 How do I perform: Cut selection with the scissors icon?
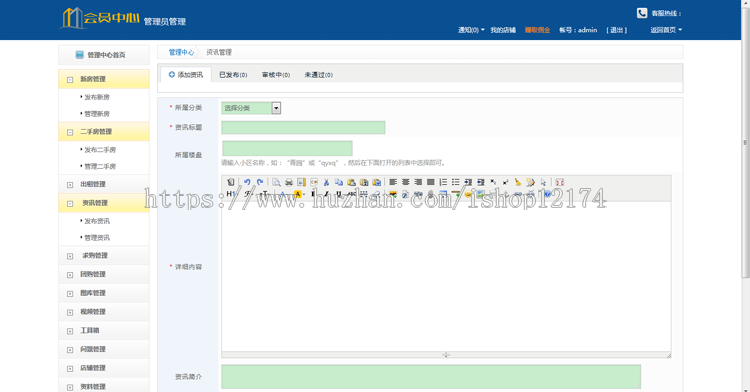pos(326,182)
